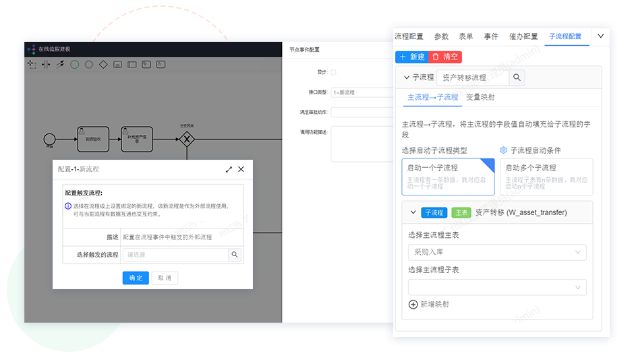Select 启动多个子流程 option card

click(547, 177)
